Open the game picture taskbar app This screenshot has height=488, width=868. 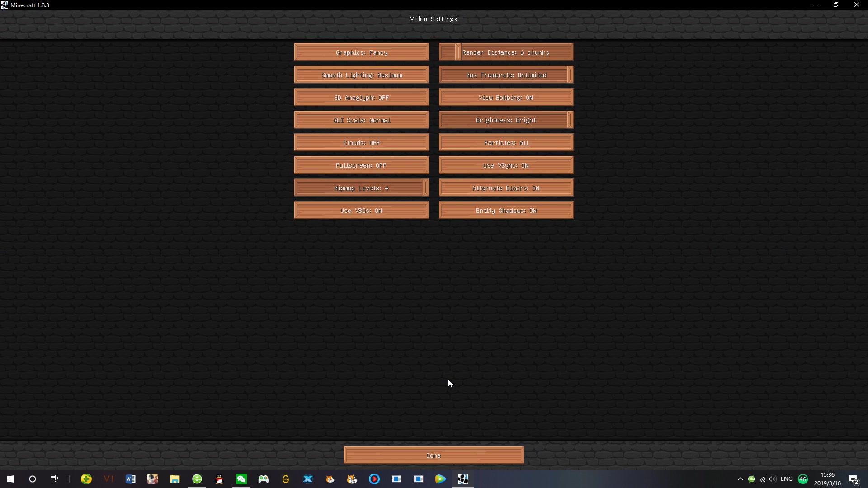(153, 479)
